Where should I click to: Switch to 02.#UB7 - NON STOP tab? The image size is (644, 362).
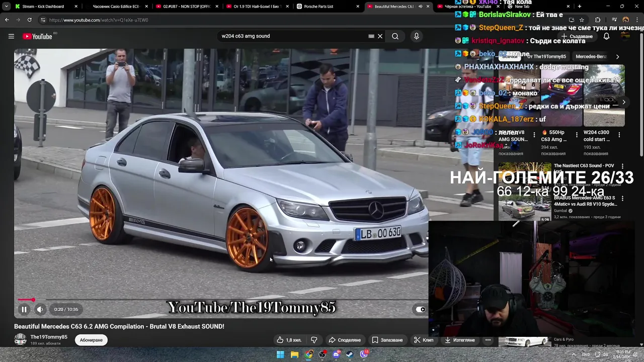[x=186, y=7]
